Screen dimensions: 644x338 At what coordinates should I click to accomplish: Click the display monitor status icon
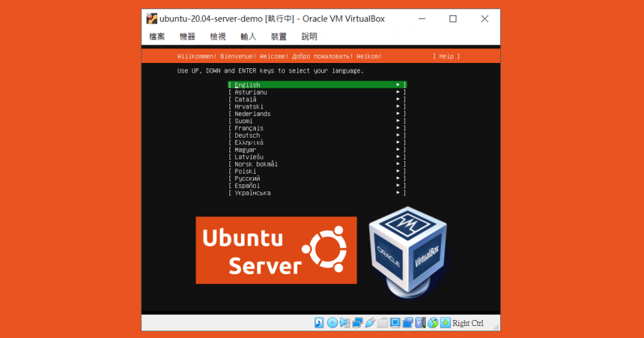395,323
